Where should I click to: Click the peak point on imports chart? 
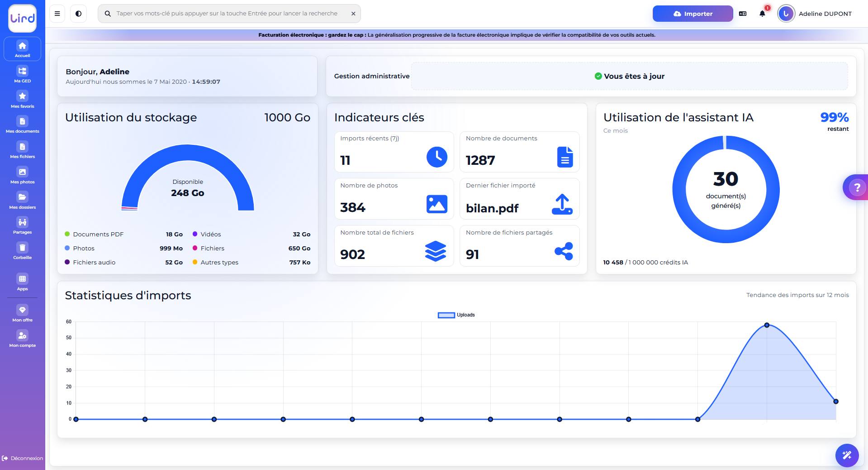767,325
